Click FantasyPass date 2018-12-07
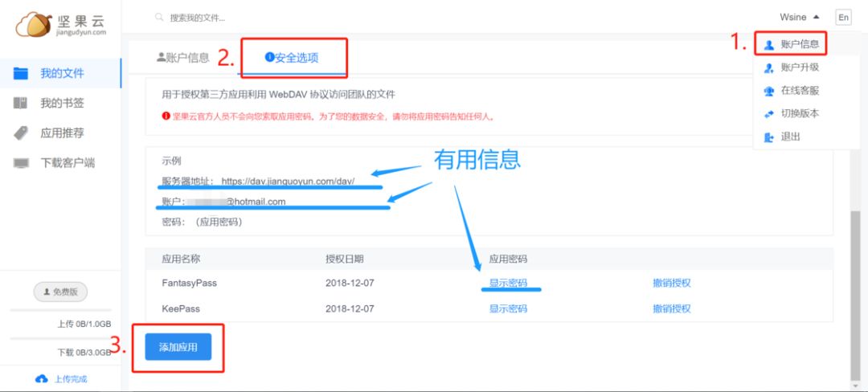The width and height of the screenshot is (868, 392). click(x=350, y=283)
